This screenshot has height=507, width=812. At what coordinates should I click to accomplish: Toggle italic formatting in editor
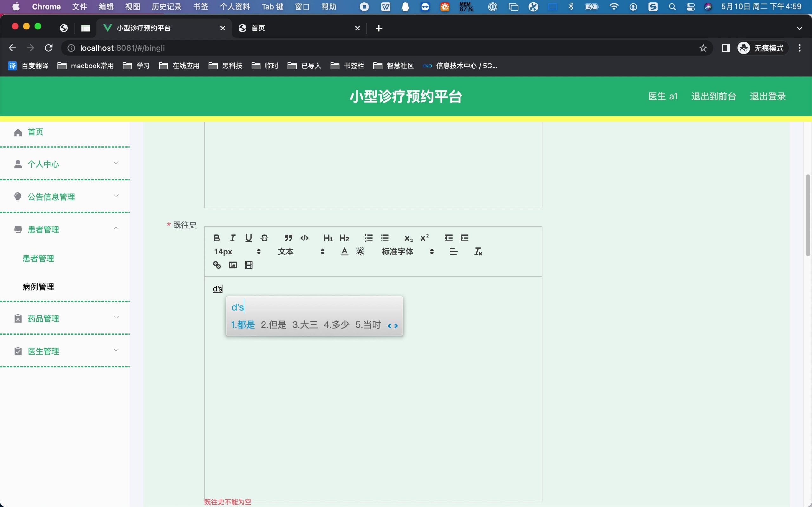pos(232,238)
